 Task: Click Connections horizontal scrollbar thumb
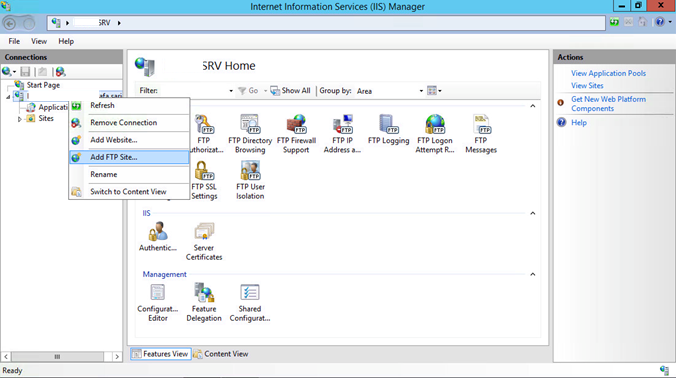tap(57, 357)
